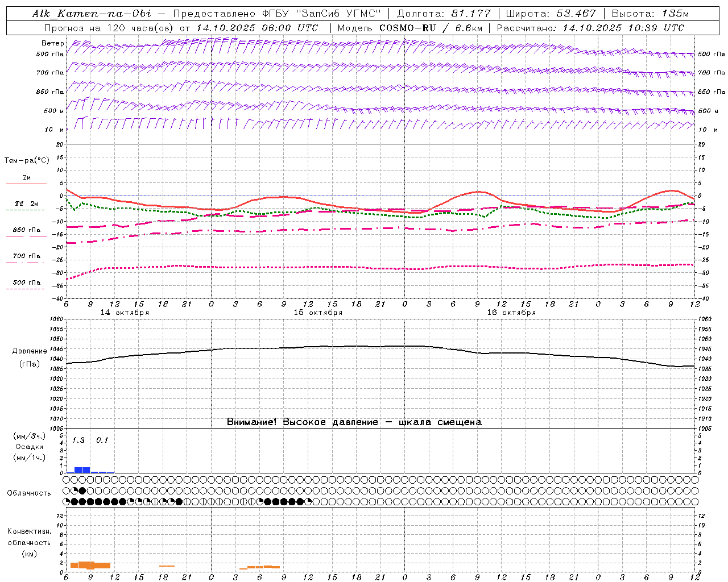This screenshot has height=582, width=728.
Task: Click the 'Конвективн.' convective cloud label
Action: click(29, 531)
